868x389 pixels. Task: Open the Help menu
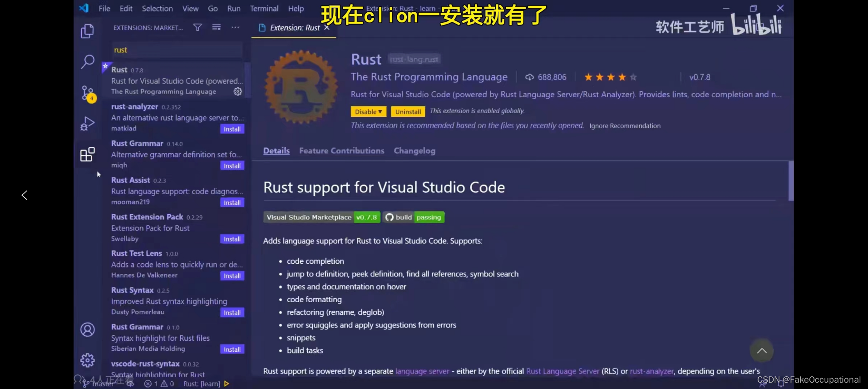(x=296, y=9)
